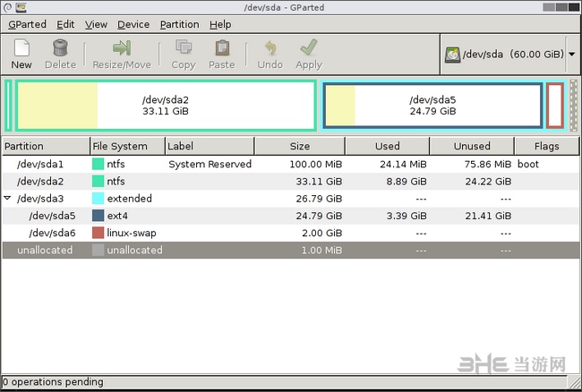Viewport: 582px width, 392px height.
Task: Click the gray unallocated color swatch
Action: point(98,250)
